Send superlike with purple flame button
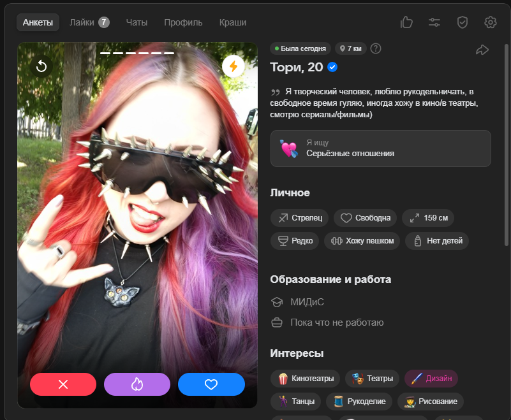This screenshot has width=511, height=420. tap(137, 384)
